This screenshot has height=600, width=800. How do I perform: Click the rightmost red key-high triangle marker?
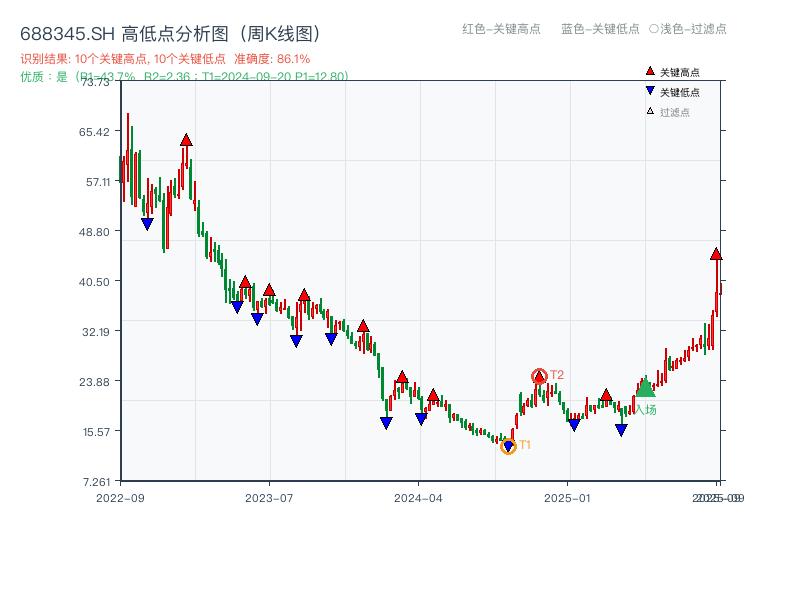pyautogui.click(x=716, y=254)
